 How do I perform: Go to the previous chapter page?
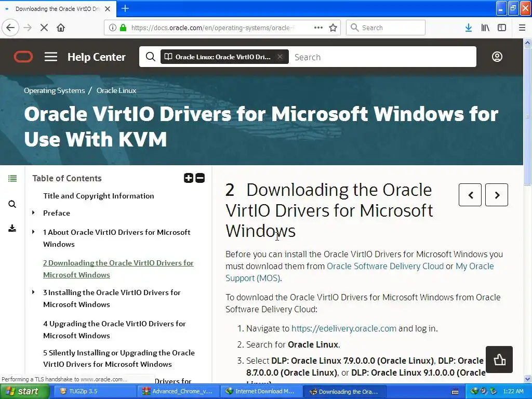(470, 195)
